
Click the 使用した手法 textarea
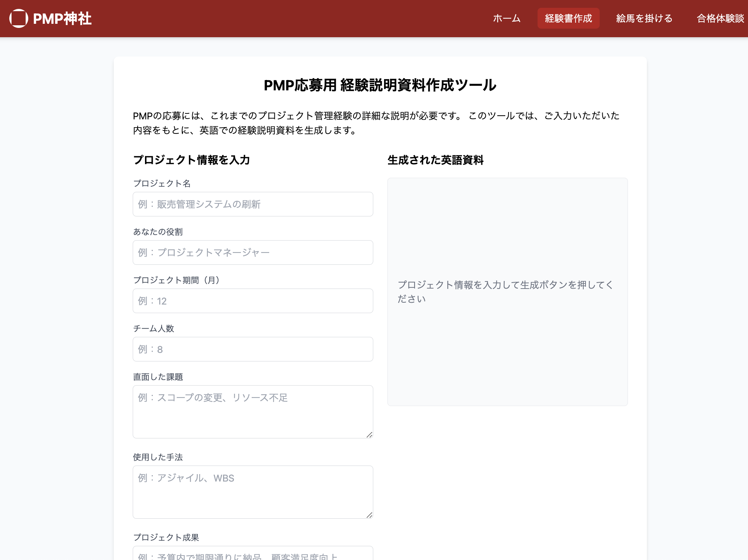pos(253,492)
